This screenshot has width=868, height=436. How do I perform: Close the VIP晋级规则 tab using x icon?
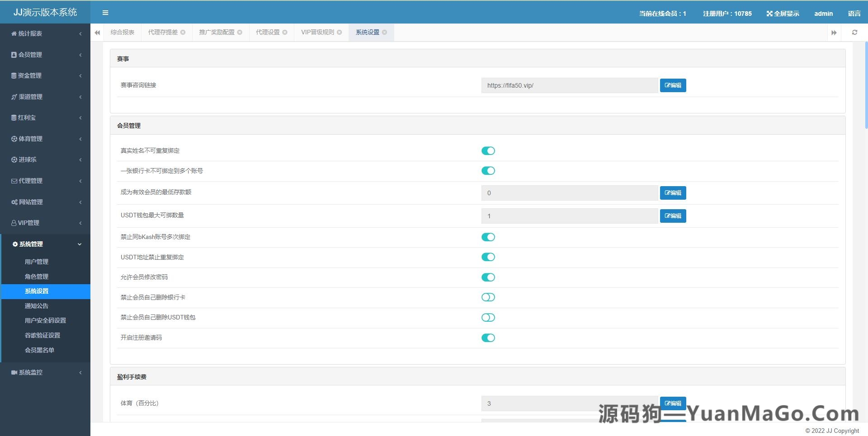340,33
